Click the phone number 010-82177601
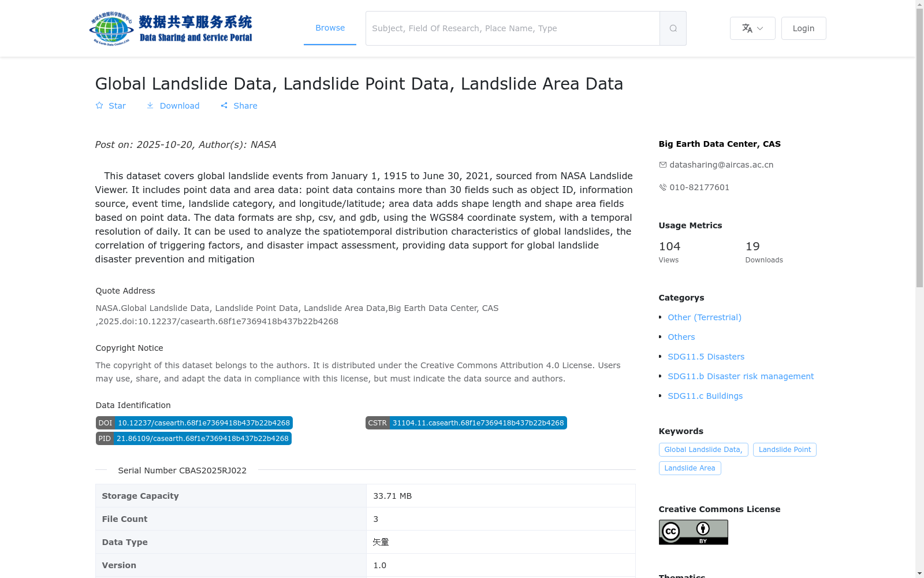Image resolution: width=924 pixels, height=578 pixels. pyautogui.click(x=699, y=187)
